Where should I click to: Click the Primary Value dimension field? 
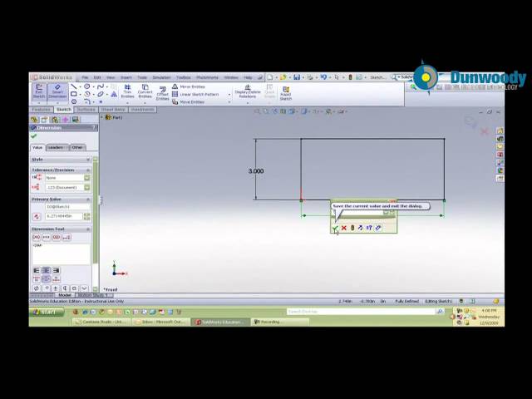(x=64, y=216)
